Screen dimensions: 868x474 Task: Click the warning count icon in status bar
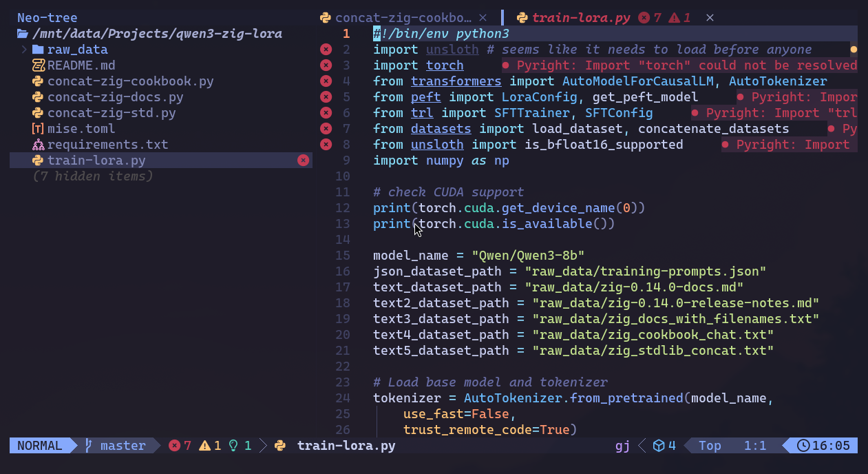click(x=204, y=446)
